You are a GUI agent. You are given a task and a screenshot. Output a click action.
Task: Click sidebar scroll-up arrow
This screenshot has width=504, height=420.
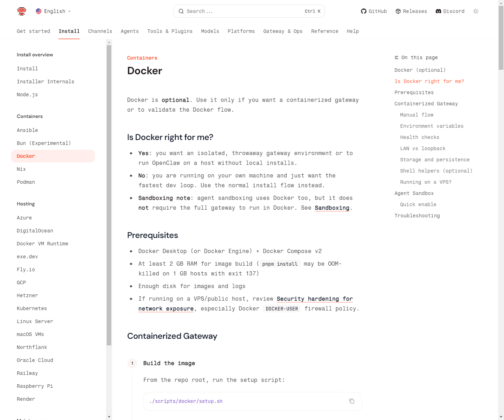(109, 42)
